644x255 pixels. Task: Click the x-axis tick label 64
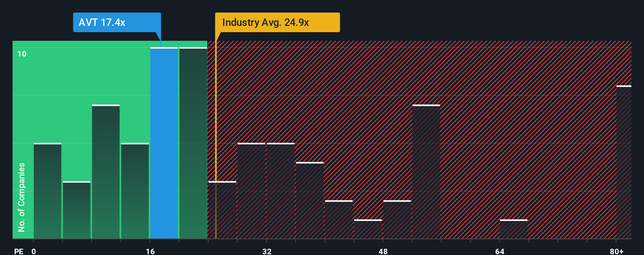(x=500, y=251)
